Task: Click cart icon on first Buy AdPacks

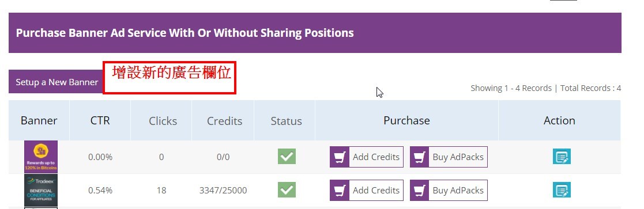Action: (x=420, y=157)
